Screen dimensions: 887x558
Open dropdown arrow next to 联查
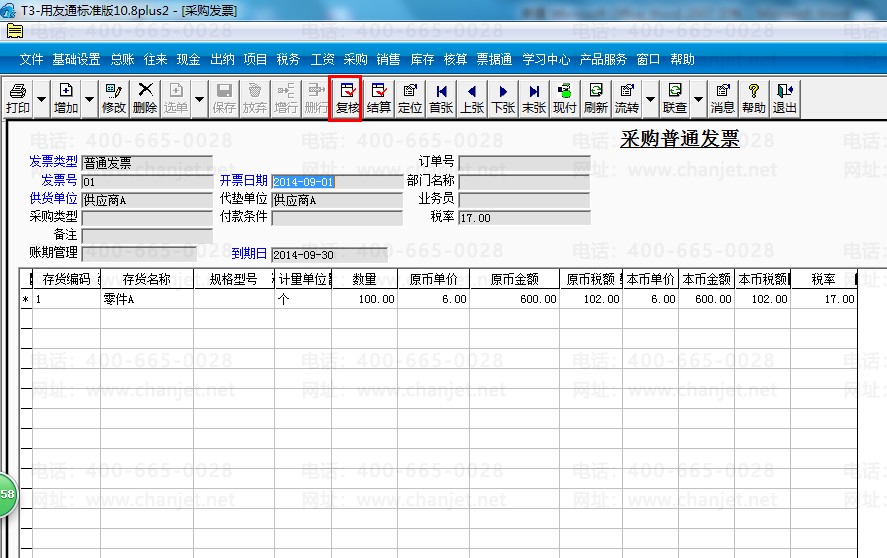699,99
